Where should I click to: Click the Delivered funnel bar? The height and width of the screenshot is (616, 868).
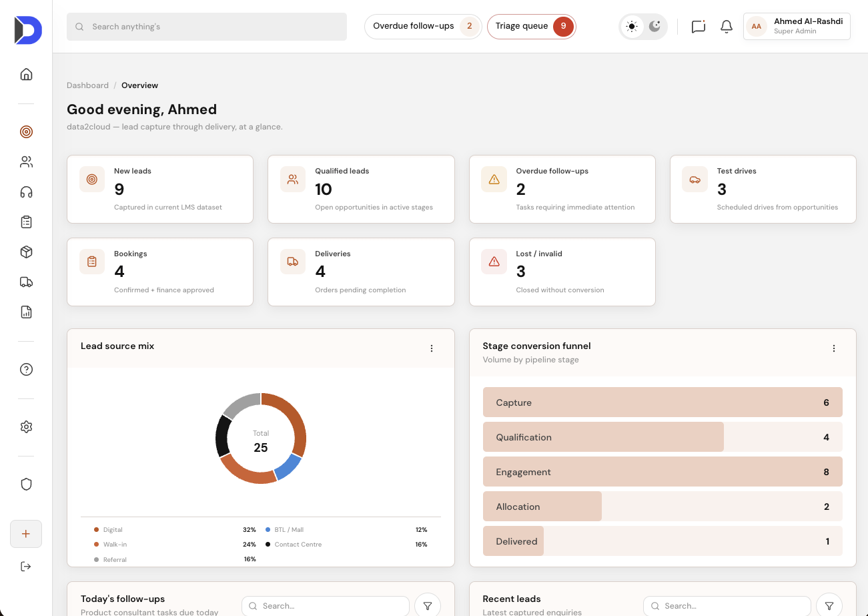[663, 541]
